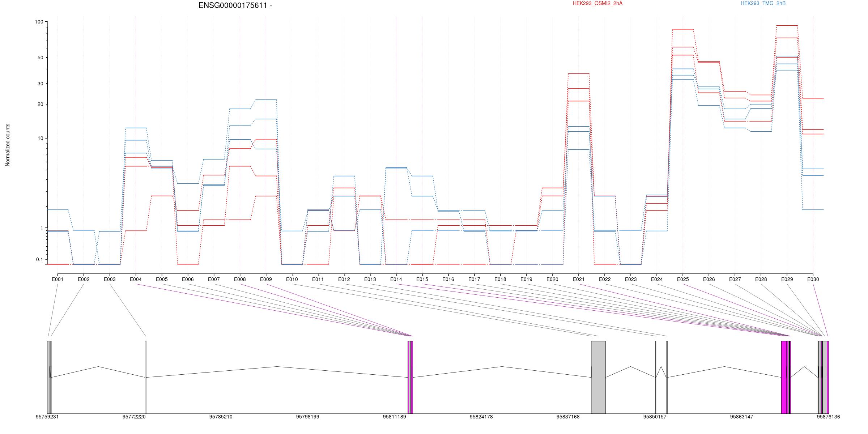Click the leftmost gray exon at 95759231
This screenshot has width=868, height=434.
coord(48,377)
